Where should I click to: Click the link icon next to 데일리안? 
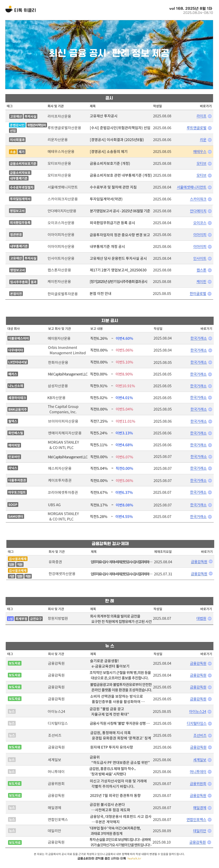[x=210, y=831]
